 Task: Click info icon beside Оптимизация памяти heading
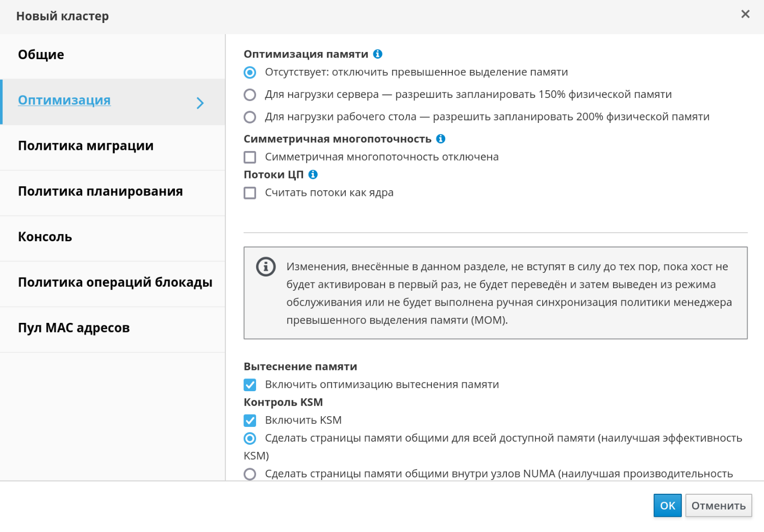[x=378, y=54]
